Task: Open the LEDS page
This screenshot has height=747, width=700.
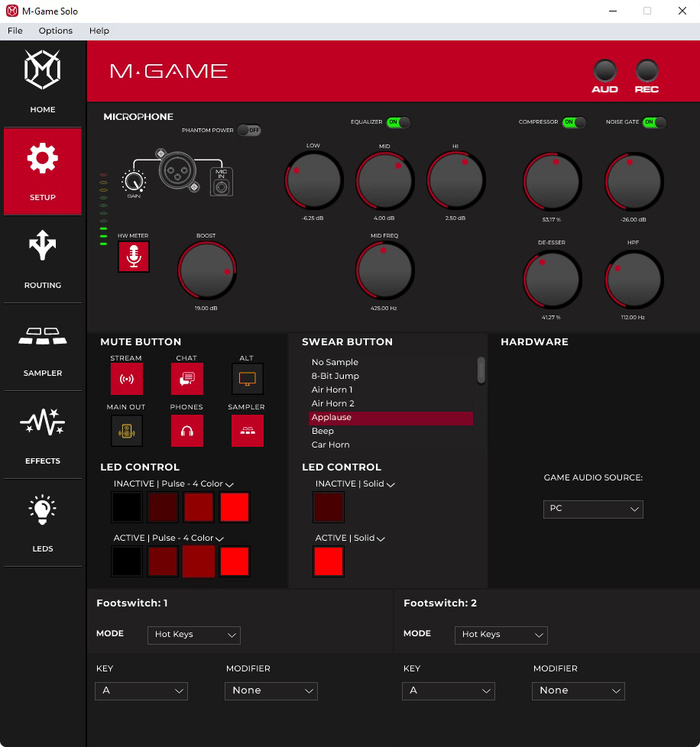Action: [x=42, y=523]
